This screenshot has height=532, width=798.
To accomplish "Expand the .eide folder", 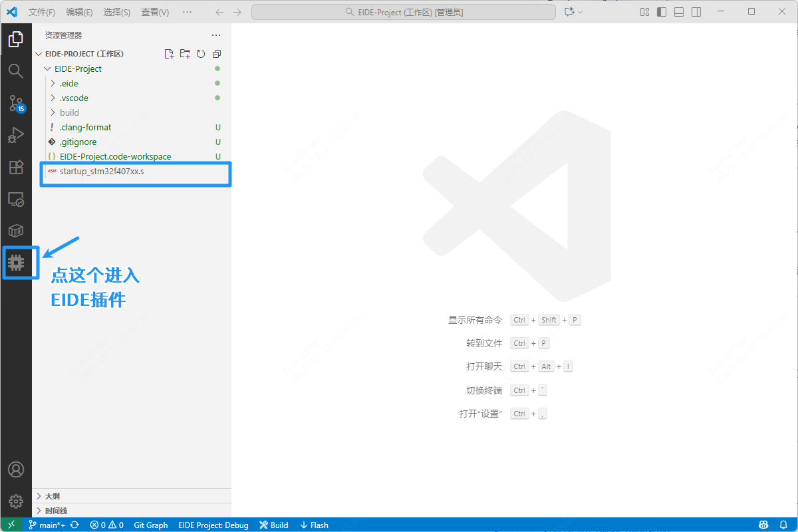I will (68, 83).
